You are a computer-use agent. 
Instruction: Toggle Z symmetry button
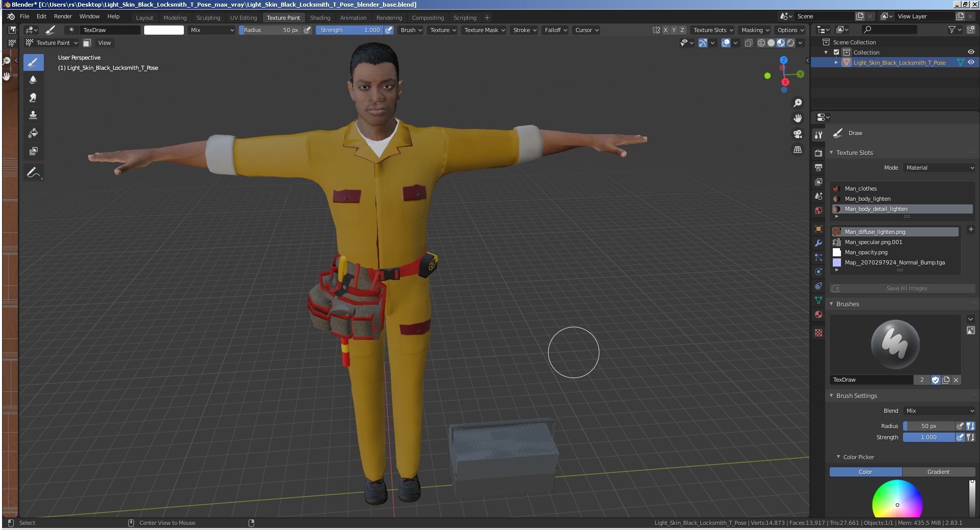click(683, 30)
